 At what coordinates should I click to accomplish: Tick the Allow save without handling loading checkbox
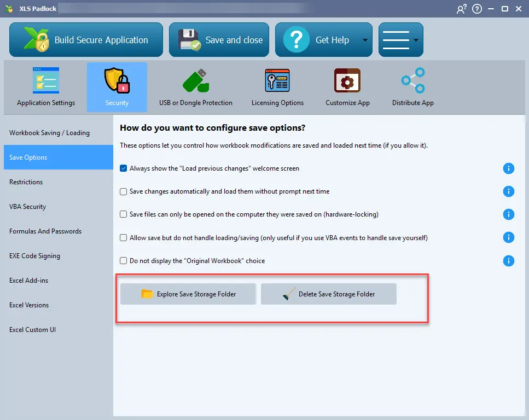point(124,238)
